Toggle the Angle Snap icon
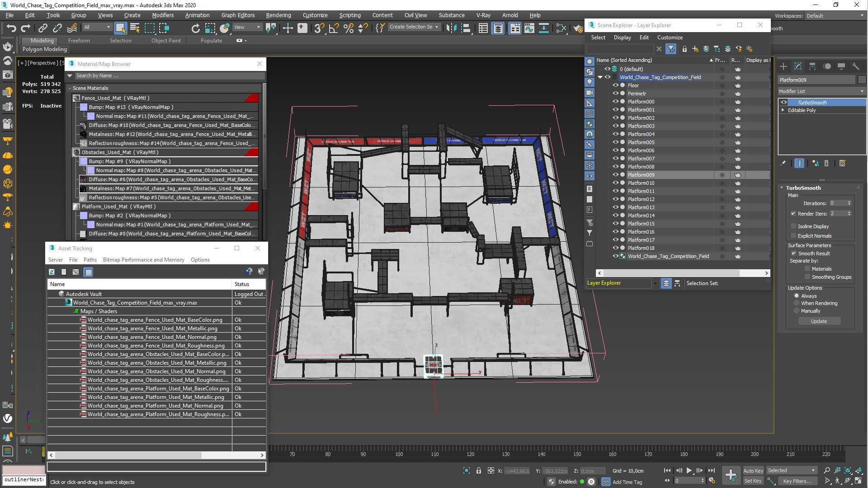 pyautogui.click(x=334, y=28)
